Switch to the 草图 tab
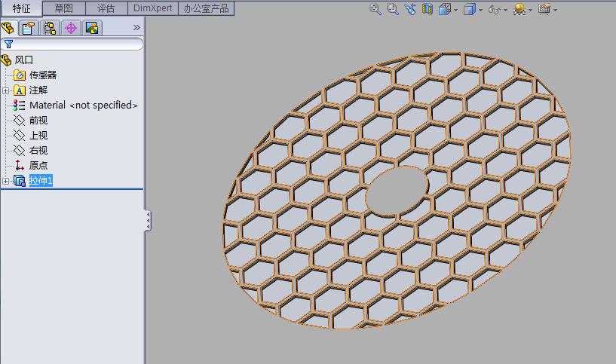 coord(63,8)
